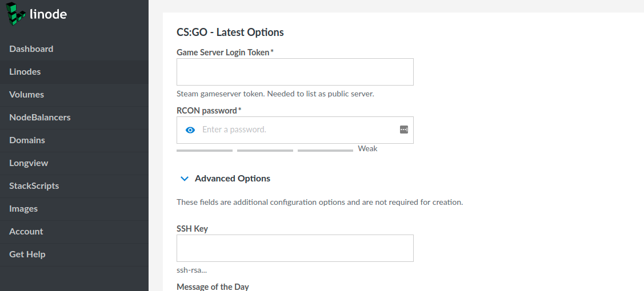Open Domains in the sidebar
Image resolution: width=644 pixels, height=291 pixels.
coord(74,140)
